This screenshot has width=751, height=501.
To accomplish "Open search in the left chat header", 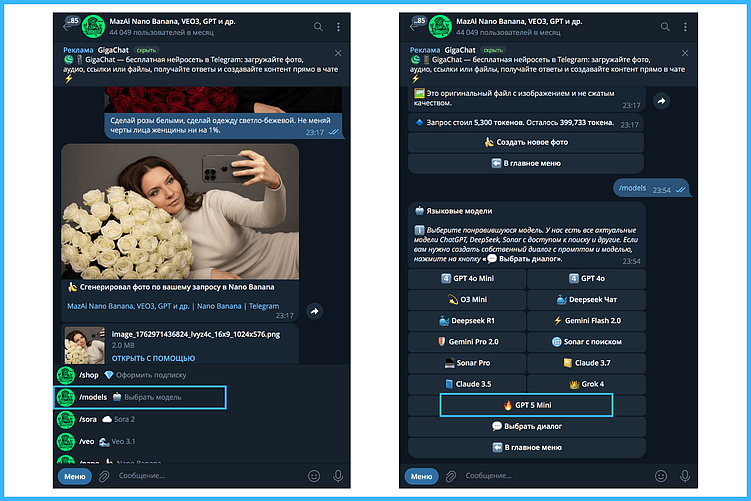I will (x=318, y=27).
